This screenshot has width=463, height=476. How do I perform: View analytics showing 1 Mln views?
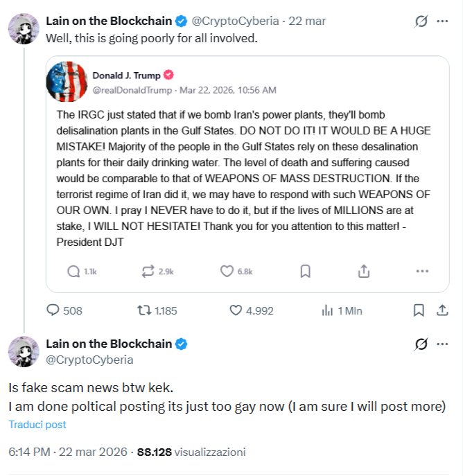point(328,311)
